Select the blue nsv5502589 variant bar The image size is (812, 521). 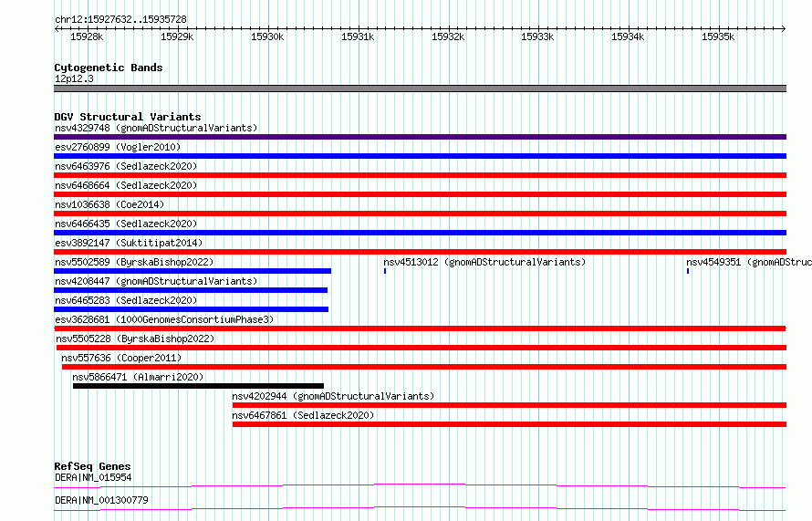pyautogui.click(x=193, y=271)
